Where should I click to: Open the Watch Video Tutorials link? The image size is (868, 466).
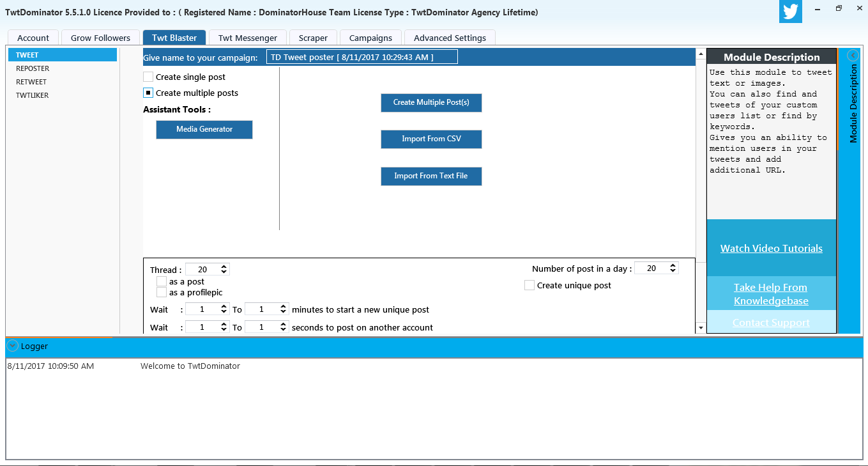772,249
